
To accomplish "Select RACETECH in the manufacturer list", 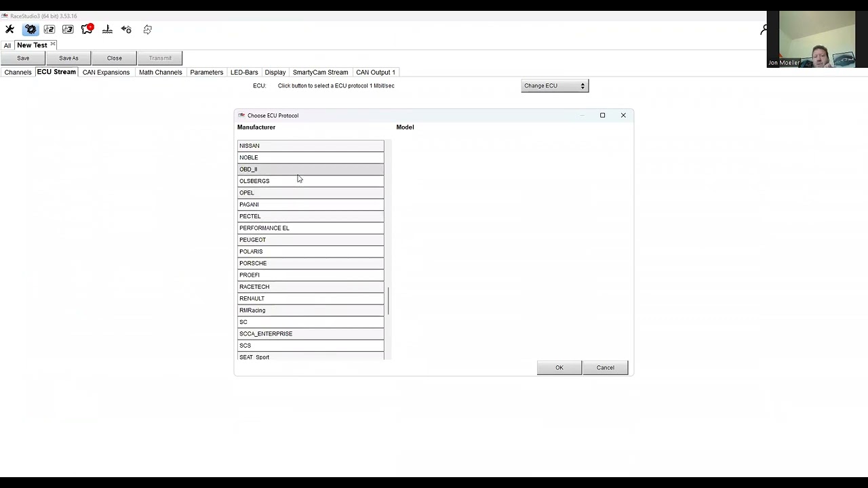I will pos(311,287).
